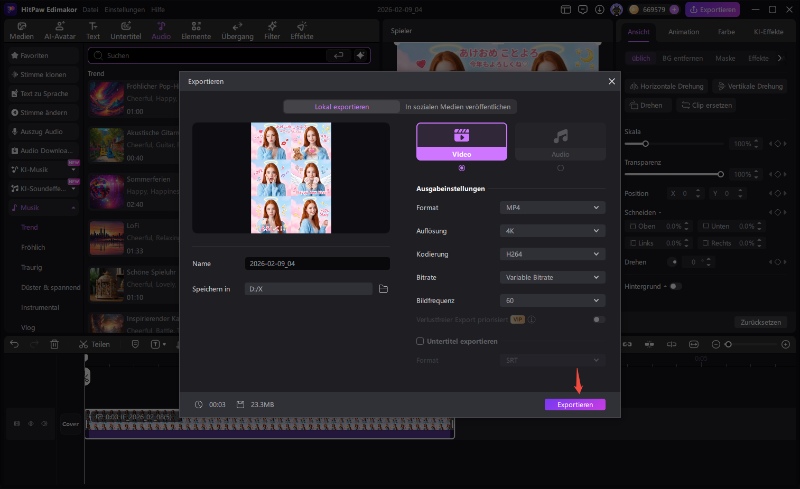Switch to the Animation tab
The width and height of the screenshot is (800, 489).
(684, 32)
